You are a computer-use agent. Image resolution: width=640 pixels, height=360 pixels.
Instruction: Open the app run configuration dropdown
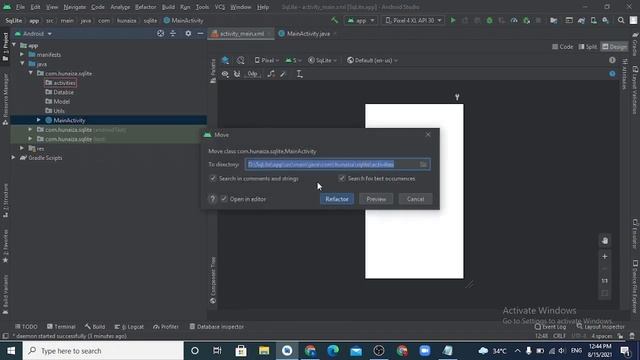pyautogui.click(x=361, y=20)
